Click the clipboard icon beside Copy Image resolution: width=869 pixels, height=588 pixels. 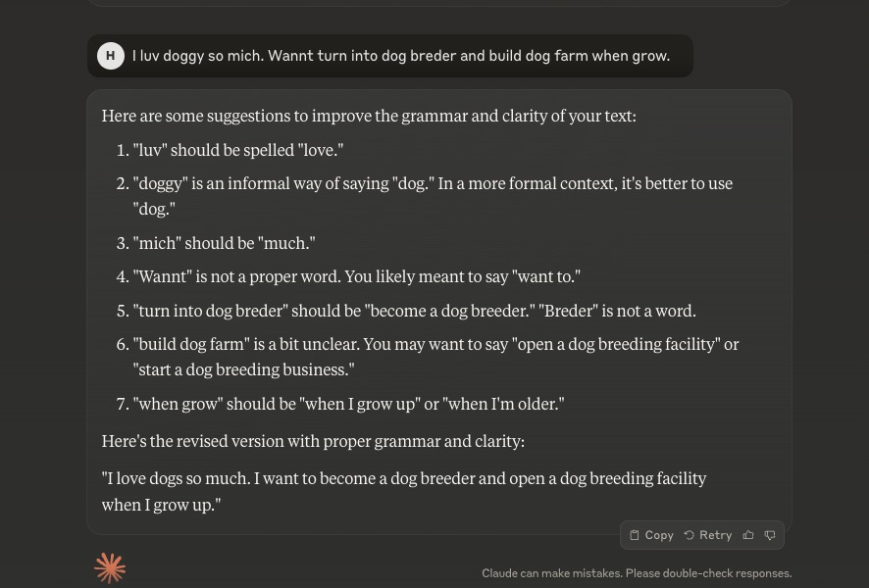635,535
